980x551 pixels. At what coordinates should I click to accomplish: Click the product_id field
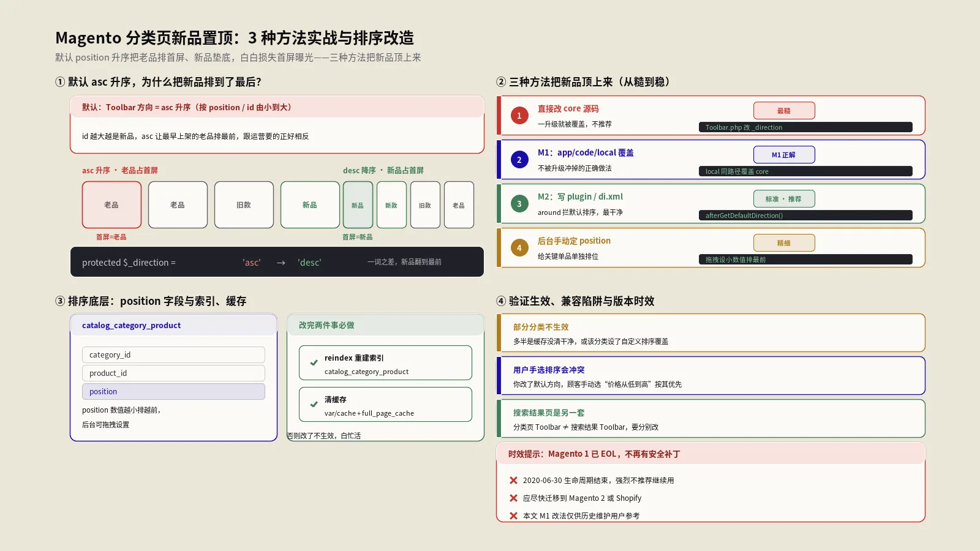(173, 373)
